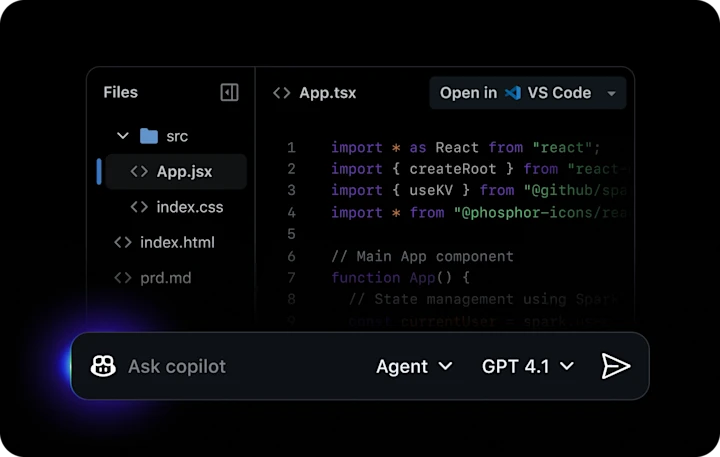The image size is (720, 457).
Task: Click useKV import on line 3
Action: tap(431, 190)
